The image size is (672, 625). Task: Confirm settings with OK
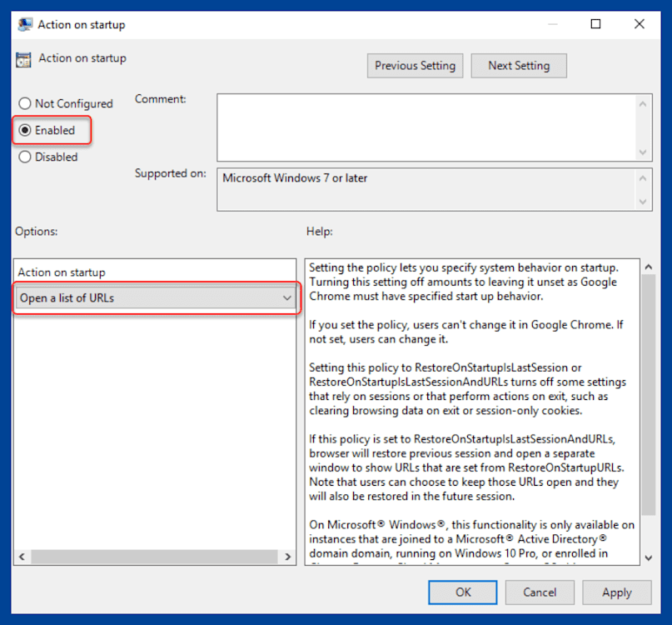[462, 592]
